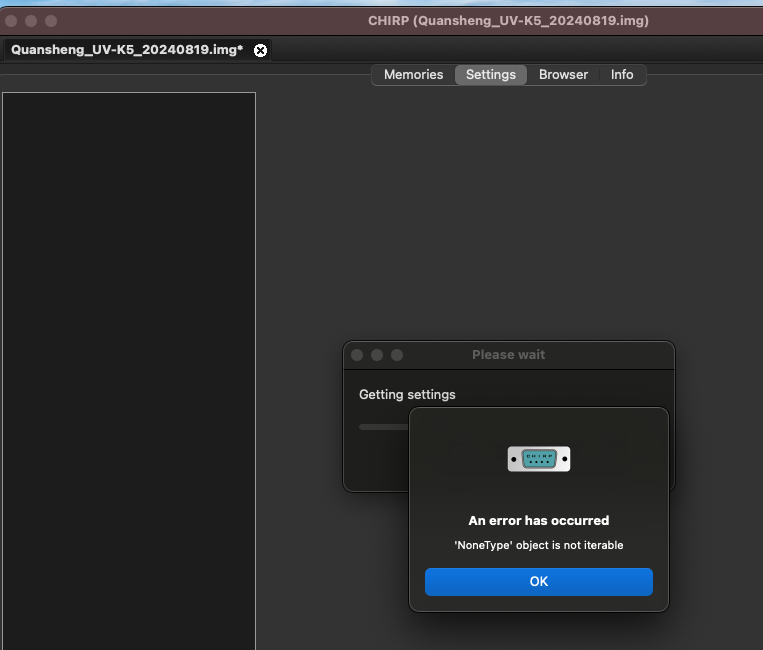Image resolution: width=763 pixels, height=650 pixels.
Task: Zoom the CHIRP main window
Action: tap(51, 21)
